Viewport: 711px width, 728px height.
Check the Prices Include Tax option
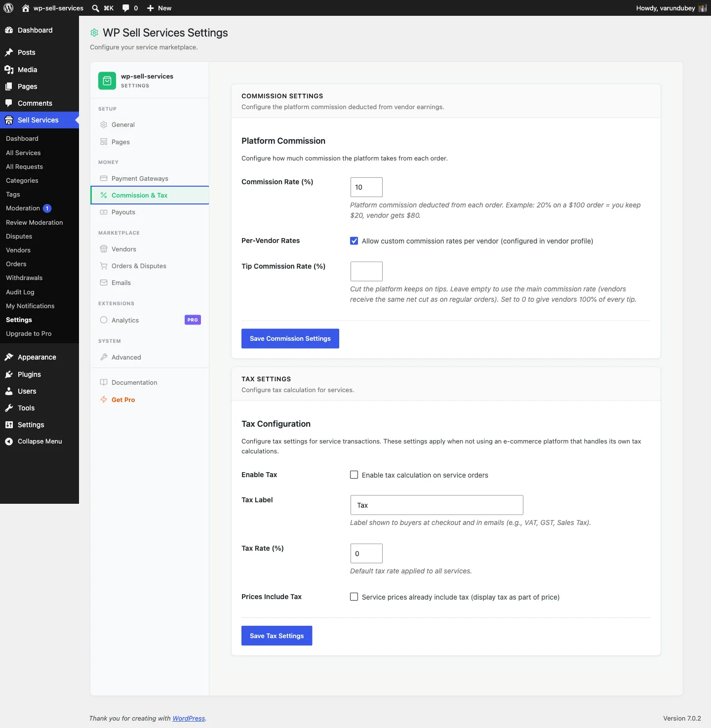coord(354,597)
